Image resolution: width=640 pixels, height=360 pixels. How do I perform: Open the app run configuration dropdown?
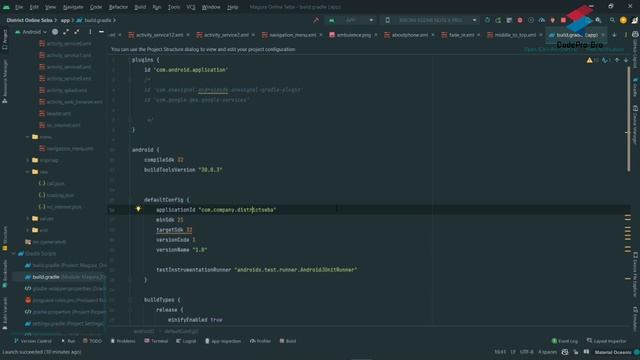[350, 20]
